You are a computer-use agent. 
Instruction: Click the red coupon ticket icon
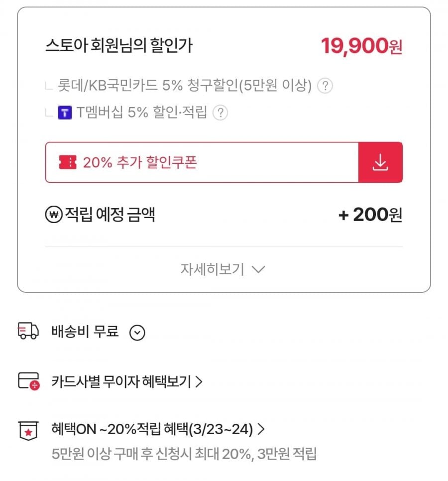click(x=68, y=162)
